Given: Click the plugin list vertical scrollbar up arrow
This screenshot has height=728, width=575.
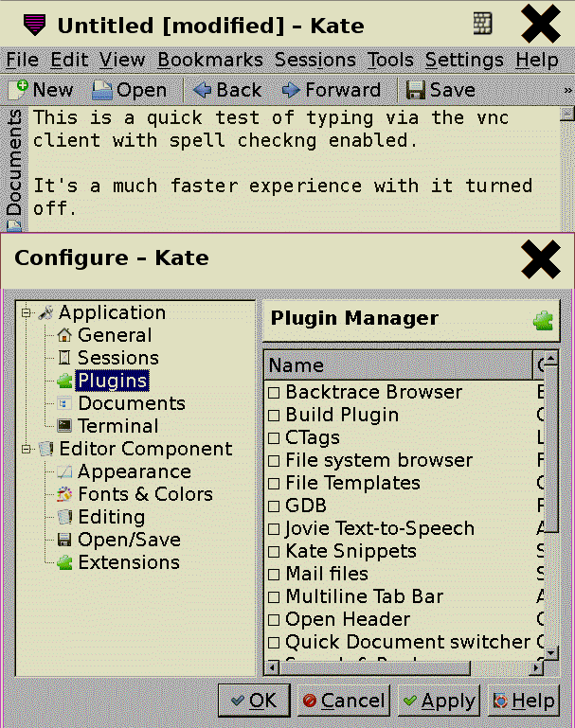Looking at the screenshot, I should [551, 358].
